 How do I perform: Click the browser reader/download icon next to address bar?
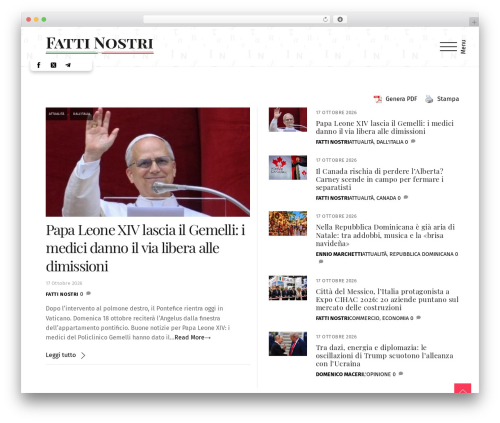[340, 20]
